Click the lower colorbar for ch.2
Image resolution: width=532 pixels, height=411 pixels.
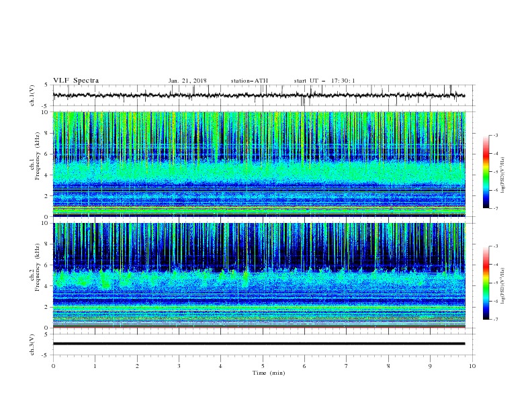coord(486,283)
